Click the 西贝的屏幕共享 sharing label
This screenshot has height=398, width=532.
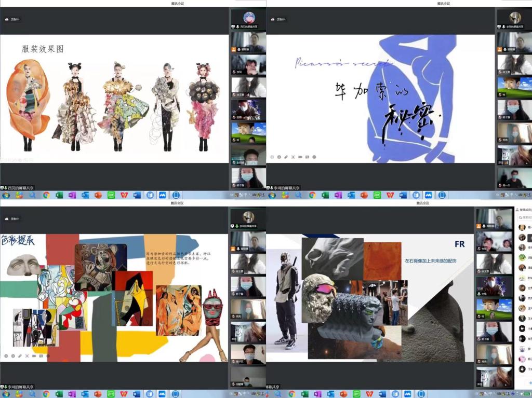17,188
